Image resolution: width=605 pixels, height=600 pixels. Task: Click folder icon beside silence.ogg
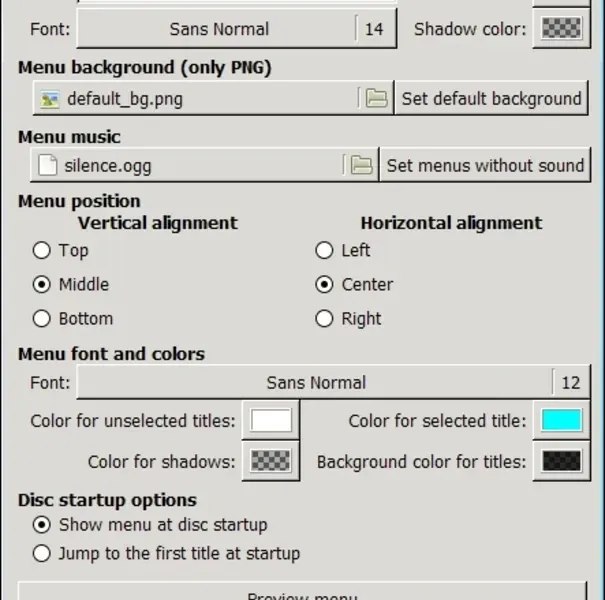pos(361,165)
